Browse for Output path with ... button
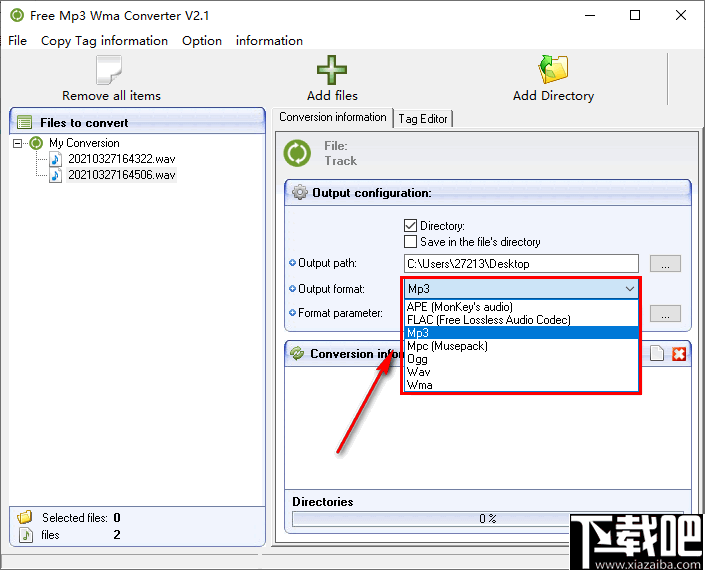This screenshot has height=570, width=705. pyautogui.click(x=665, y=264)
